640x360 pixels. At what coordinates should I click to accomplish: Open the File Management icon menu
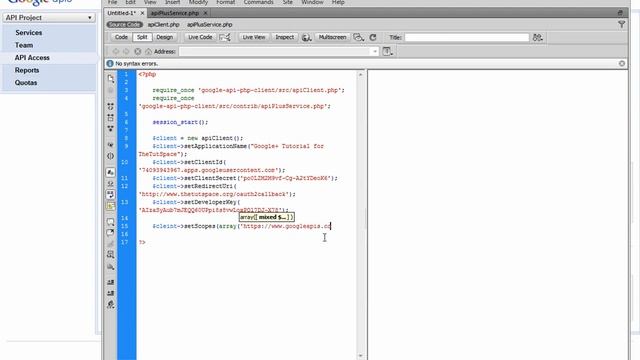[538, 38]
